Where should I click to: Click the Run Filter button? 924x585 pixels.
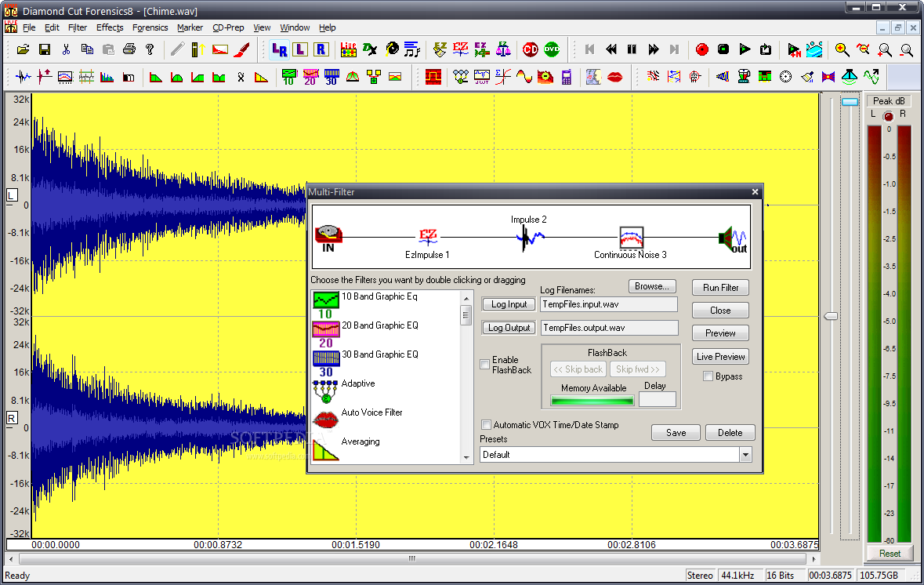tap(720, 288)
